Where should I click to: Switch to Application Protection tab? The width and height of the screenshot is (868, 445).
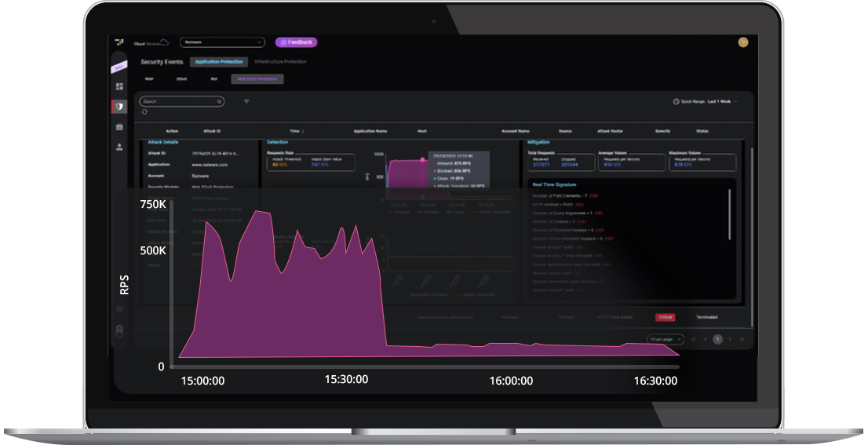tap(219, 62)
